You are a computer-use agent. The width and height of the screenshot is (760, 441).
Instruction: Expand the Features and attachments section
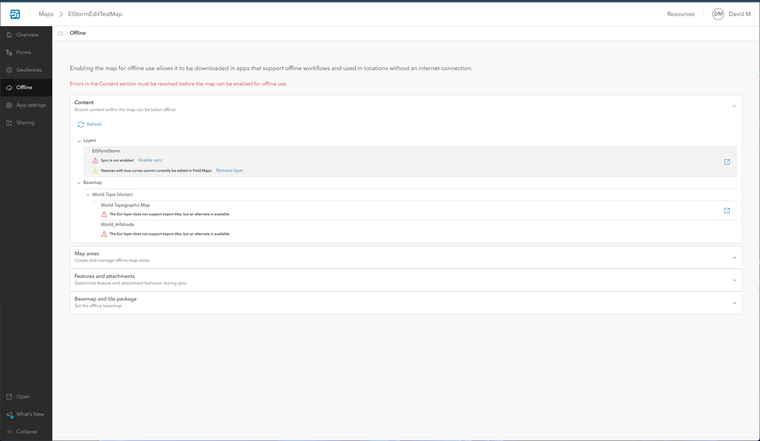[734, 280]
